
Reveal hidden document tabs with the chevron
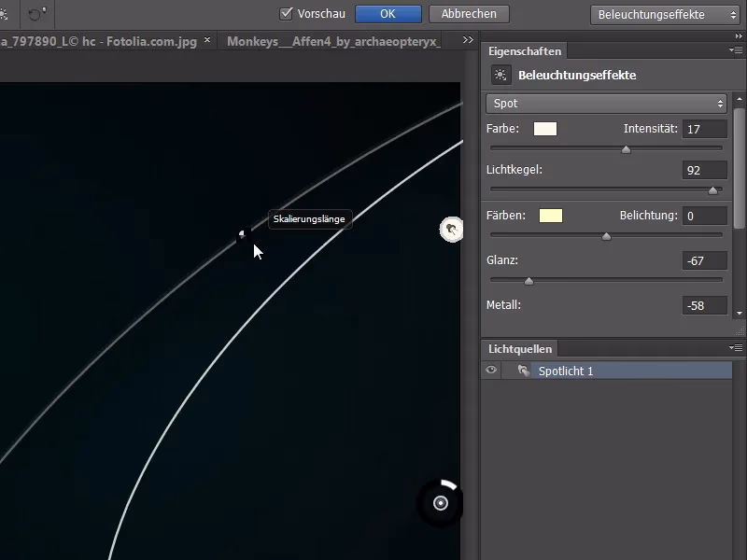point(466,40)
